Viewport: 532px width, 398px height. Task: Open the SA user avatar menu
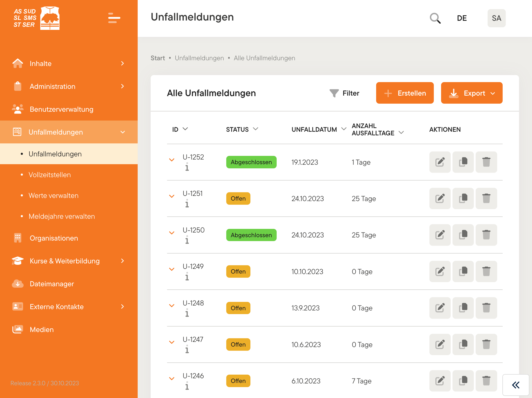496,18
